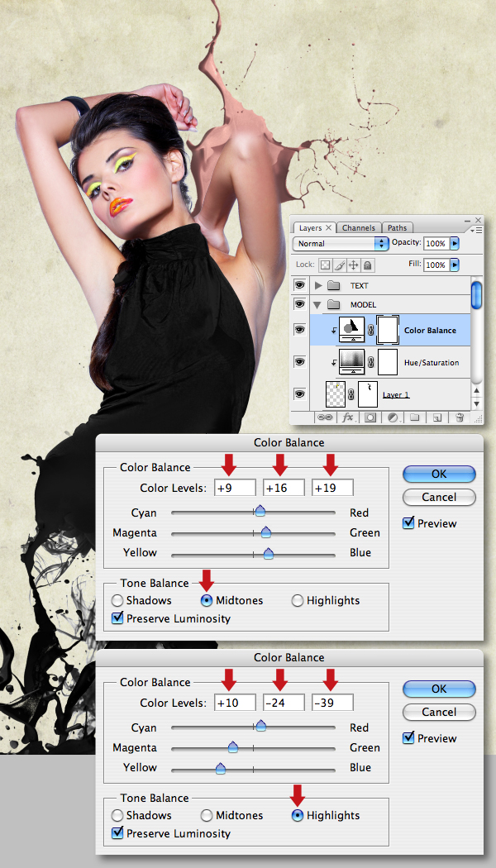Click the Color Balance layer mask thumbnail

[x=388, y=330]
